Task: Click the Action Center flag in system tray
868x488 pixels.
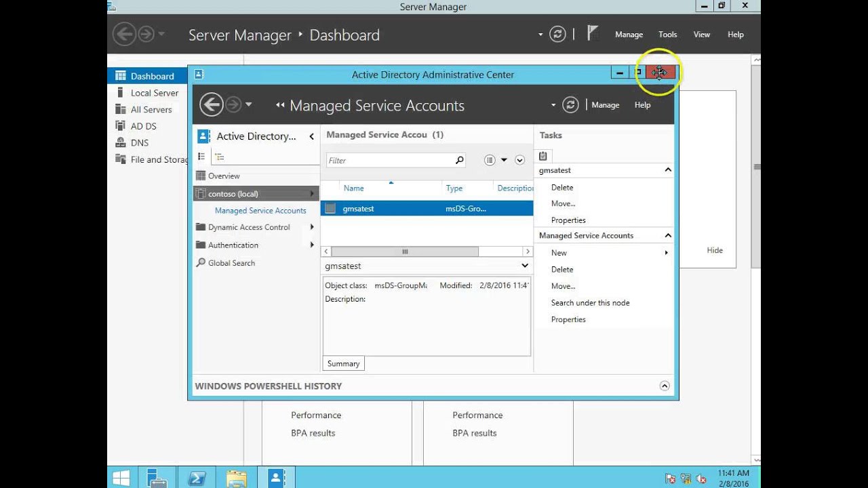Action: point(671,479)
